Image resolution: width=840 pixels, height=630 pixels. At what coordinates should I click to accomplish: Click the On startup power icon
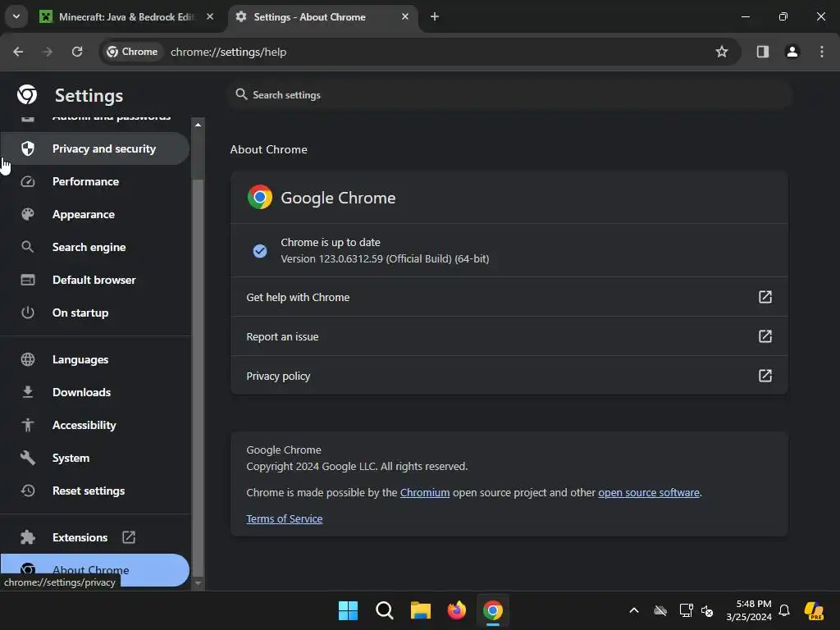28,313
